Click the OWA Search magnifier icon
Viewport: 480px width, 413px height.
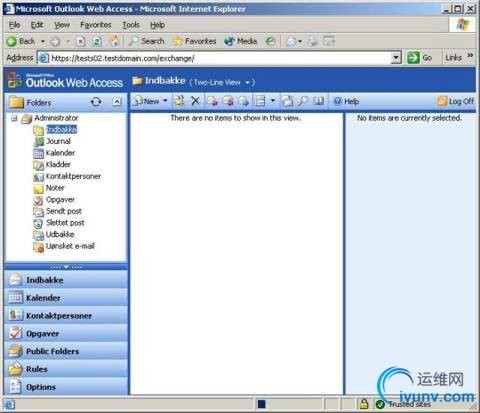pos(303,101)
